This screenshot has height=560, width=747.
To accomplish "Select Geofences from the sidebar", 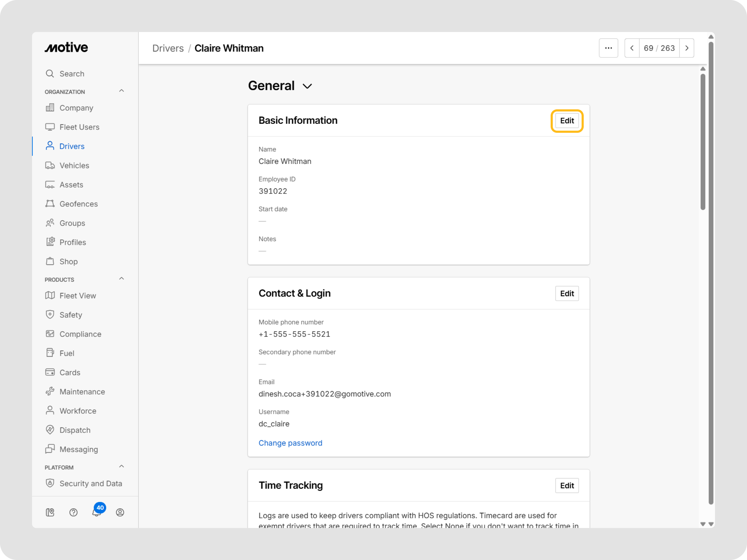I will 79,204.
